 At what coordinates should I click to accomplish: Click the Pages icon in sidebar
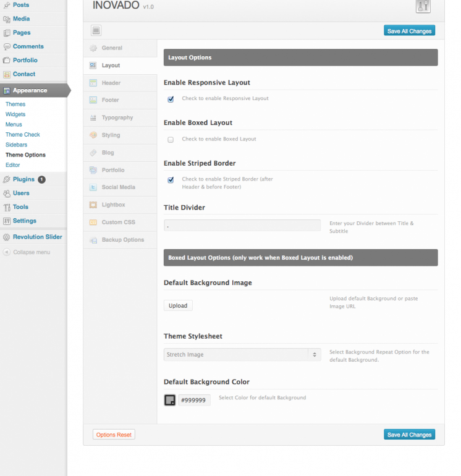pos(7,33)
